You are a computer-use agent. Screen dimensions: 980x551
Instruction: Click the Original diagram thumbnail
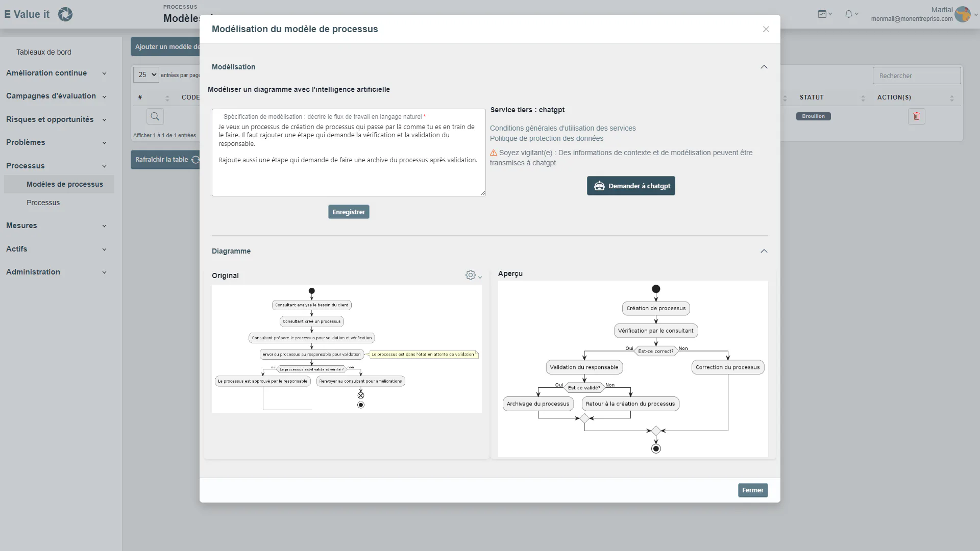click(x=347, y=349)
